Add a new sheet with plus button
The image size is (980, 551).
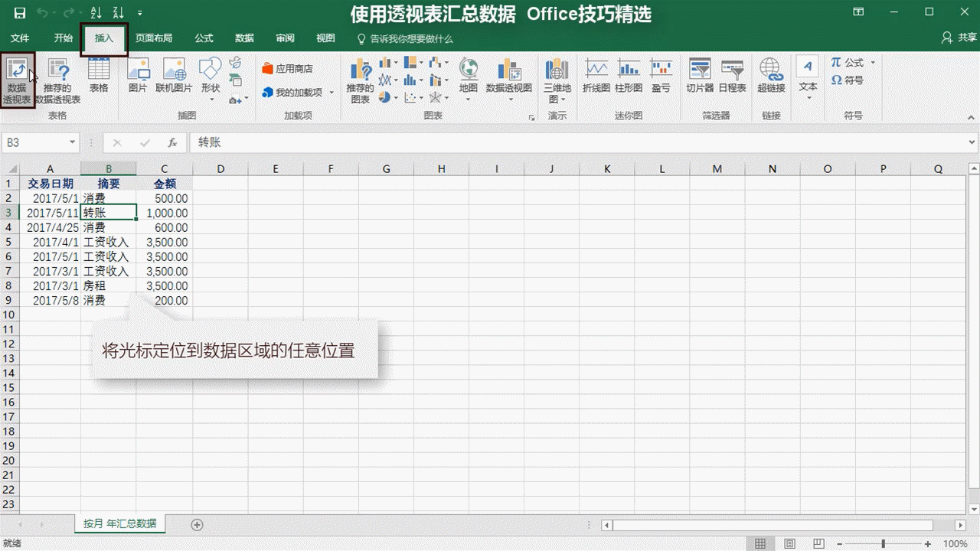coord(197,524)
